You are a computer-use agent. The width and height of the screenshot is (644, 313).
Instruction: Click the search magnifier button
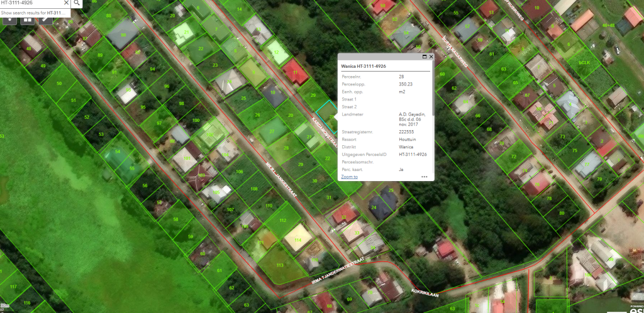click(77, 3)
